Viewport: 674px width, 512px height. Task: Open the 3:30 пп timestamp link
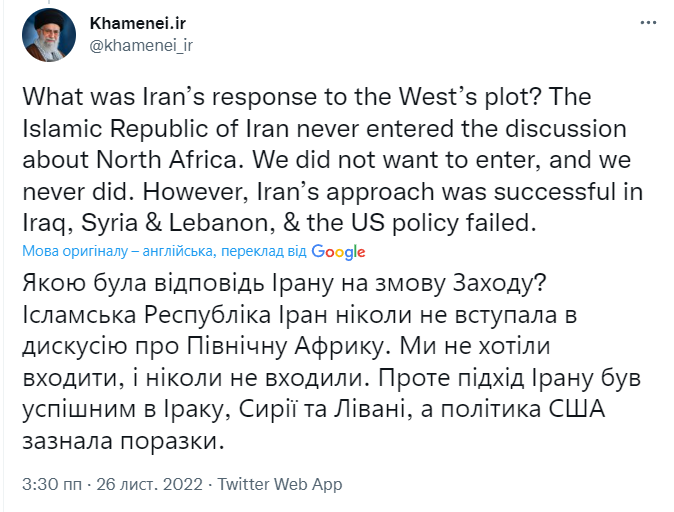pos(52,484)
